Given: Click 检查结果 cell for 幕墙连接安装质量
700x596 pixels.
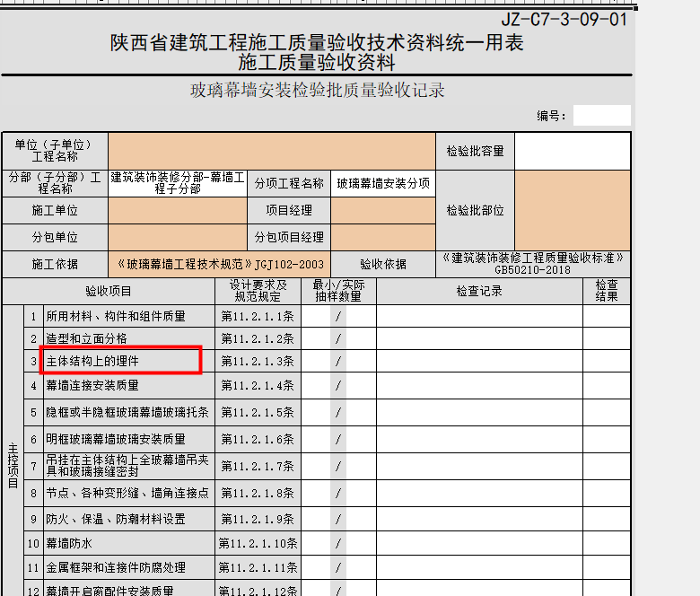Looking at the screenshot, I should click(x=607, y=385).
